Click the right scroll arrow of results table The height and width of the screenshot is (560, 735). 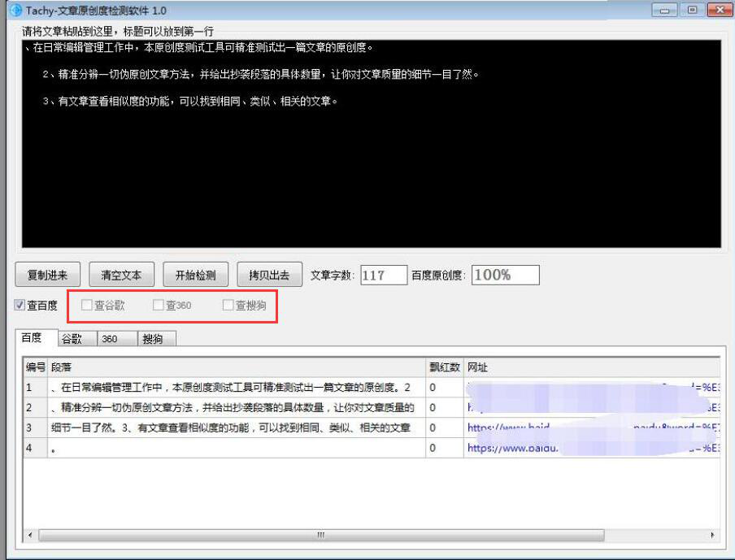(x=712, y=535)
